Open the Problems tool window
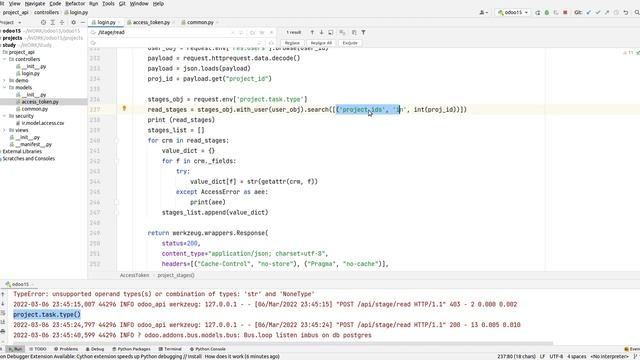The width and height of the screenshot is (640, 360). 66,349
